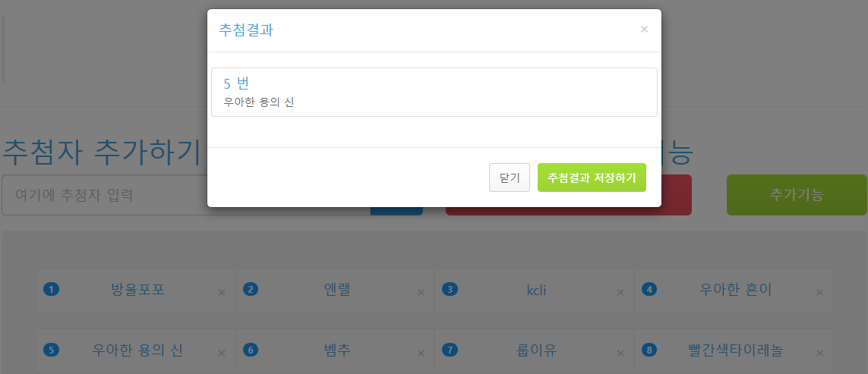
Task: Remove entrant 앤랠 with its X icon
Action: [421, 292]
